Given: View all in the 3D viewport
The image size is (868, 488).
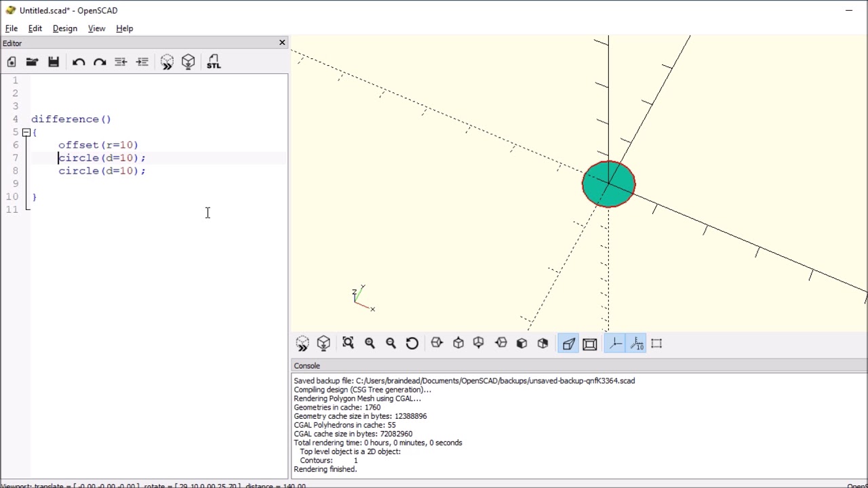Looking at the screenshot, I should tap(348, 344).
